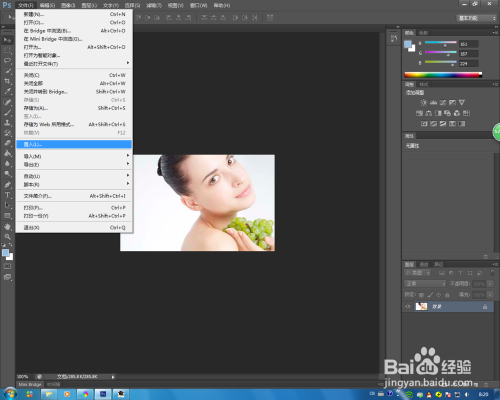Screen dimensions: 500x400
Task: Toggle Quick Mask mode in toolbar
Action: click(7, 266)
